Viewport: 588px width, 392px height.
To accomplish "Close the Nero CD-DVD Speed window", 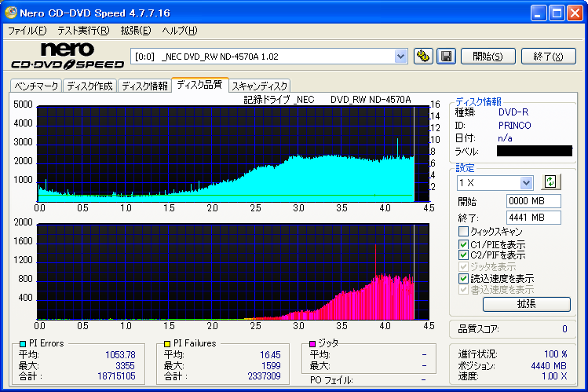I will point(575,13).
